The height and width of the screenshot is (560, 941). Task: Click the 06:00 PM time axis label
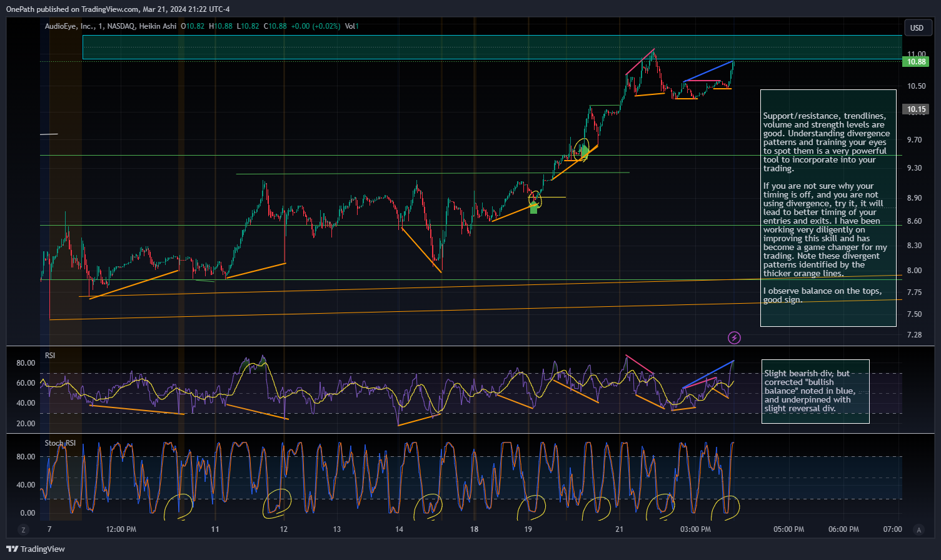click(x=844, y=529)
